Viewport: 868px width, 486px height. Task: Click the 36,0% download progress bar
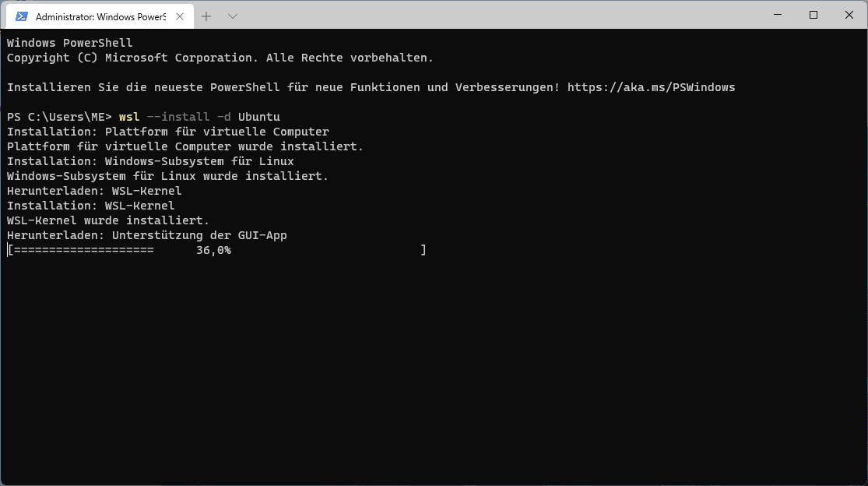(216, 250)
